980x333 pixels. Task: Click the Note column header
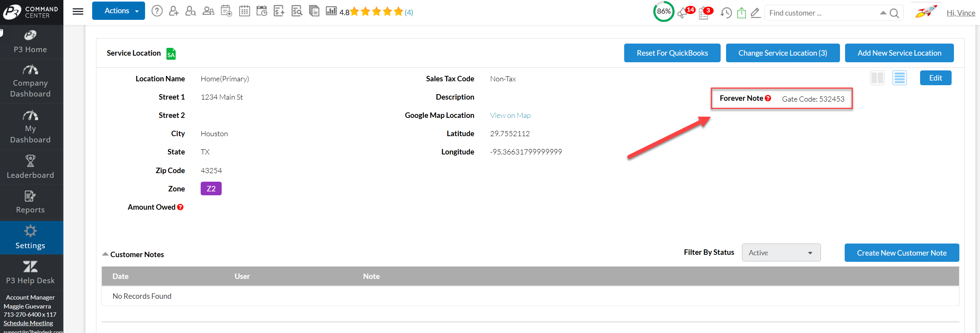(371, 276)
